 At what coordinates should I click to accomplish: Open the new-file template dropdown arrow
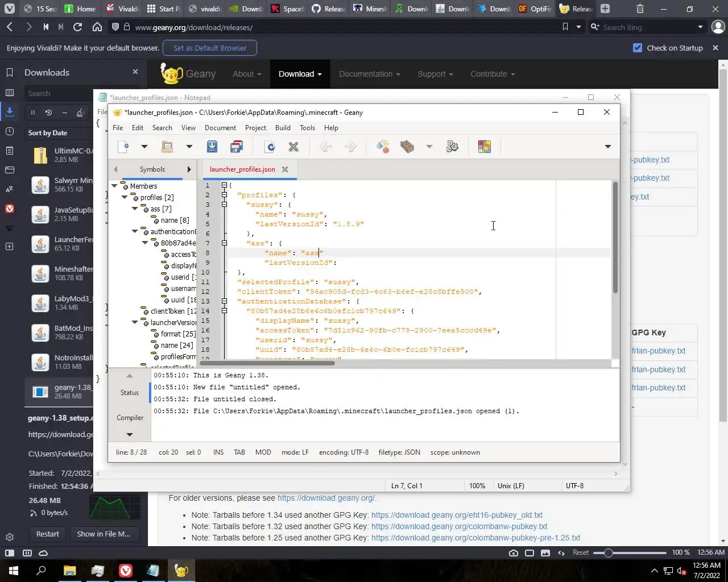click(x=144, y=147)
